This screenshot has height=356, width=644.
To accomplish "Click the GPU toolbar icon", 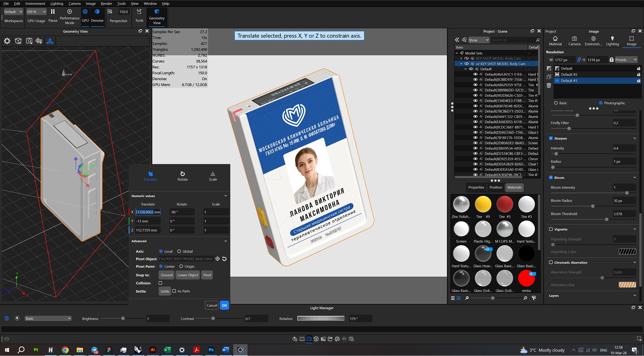I will coord(85,12).
